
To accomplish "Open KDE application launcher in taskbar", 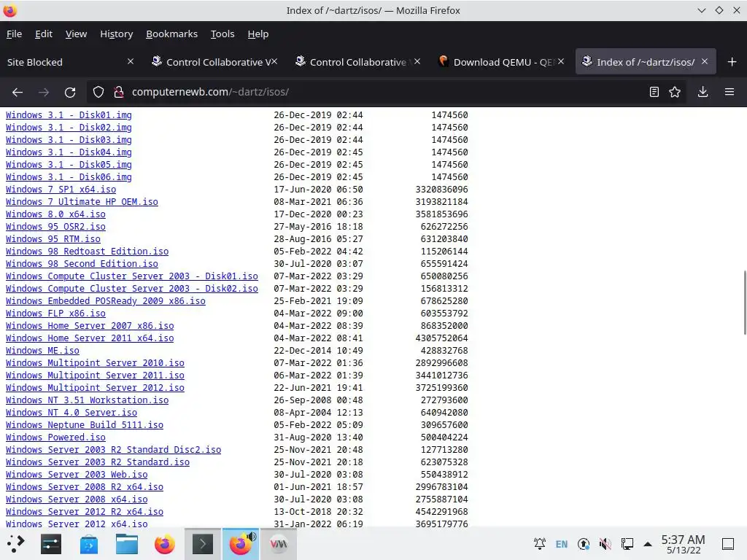I will tap(15, 544).
